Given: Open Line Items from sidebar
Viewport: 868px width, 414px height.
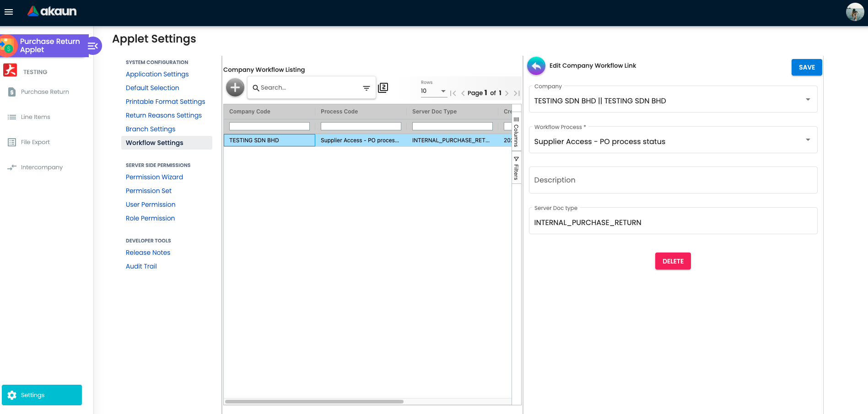Looking at the screenshot, I should point(36,117).
